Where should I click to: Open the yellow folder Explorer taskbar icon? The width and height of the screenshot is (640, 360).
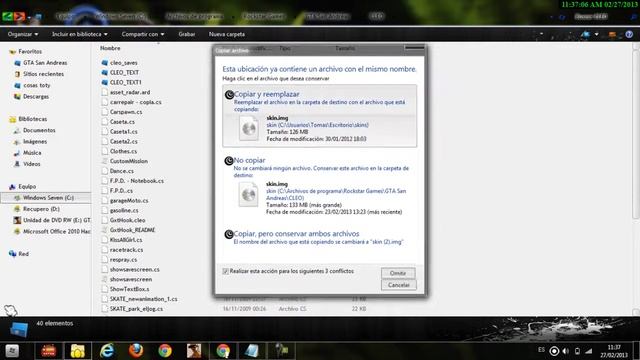point(78,351)
